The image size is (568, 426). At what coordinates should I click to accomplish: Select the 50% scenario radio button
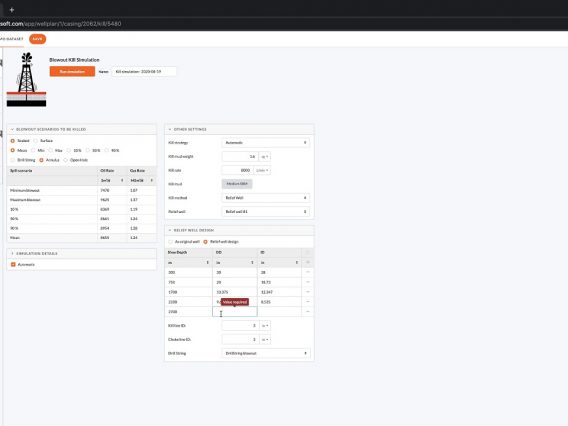(88, 150)
